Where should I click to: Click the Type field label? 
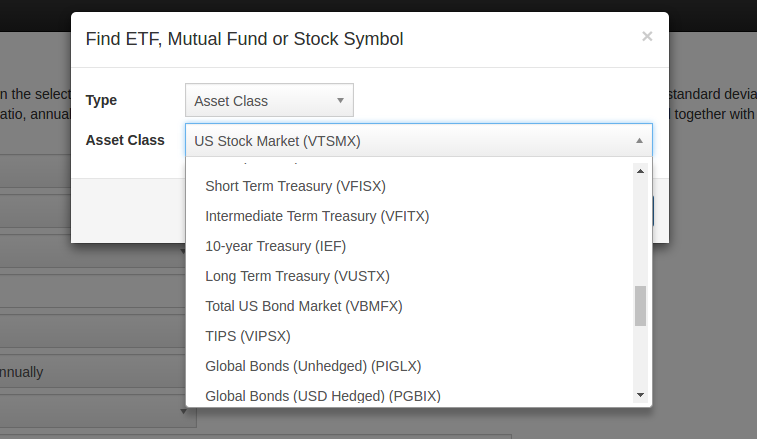click(x=101, y=100)
